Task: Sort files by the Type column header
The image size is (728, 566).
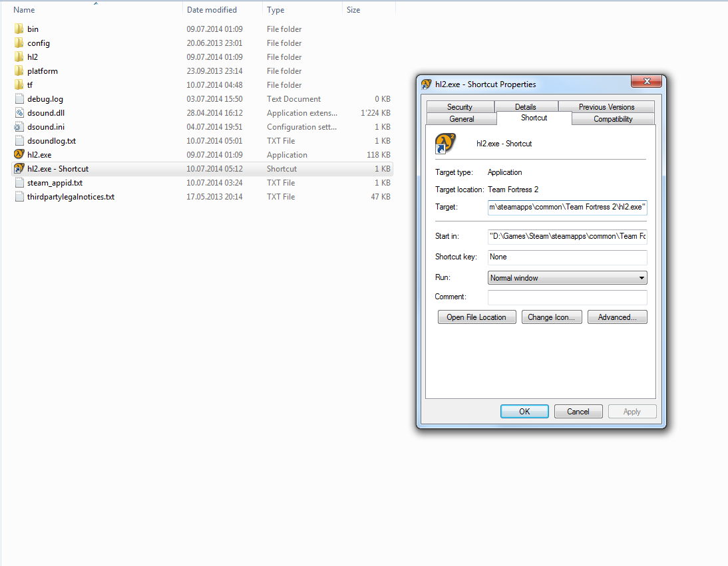Action: pyautogui.click(x=275, y=10)
